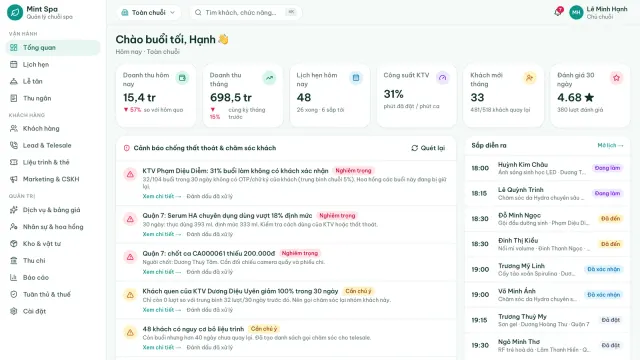Click warning icon for Dương Diệu Uyên alert

(x=130, y=295)
